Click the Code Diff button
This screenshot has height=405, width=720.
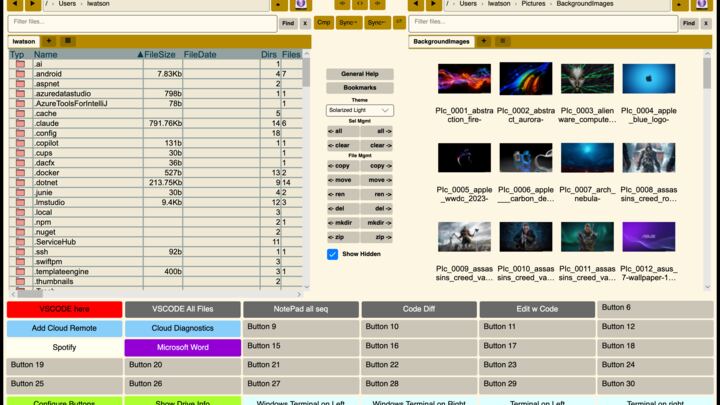(419, 309)
